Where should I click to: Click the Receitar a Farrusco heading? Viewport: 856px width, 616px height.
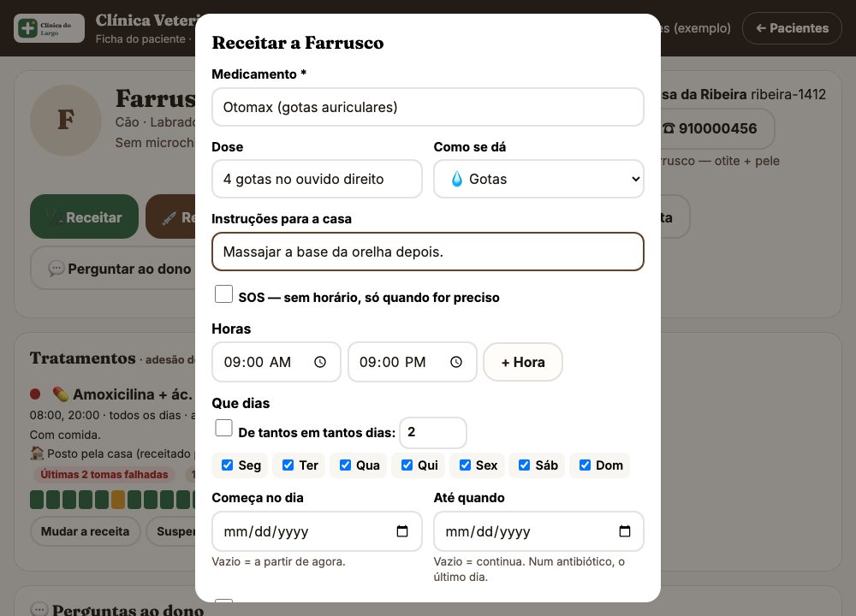pos(298,43)
